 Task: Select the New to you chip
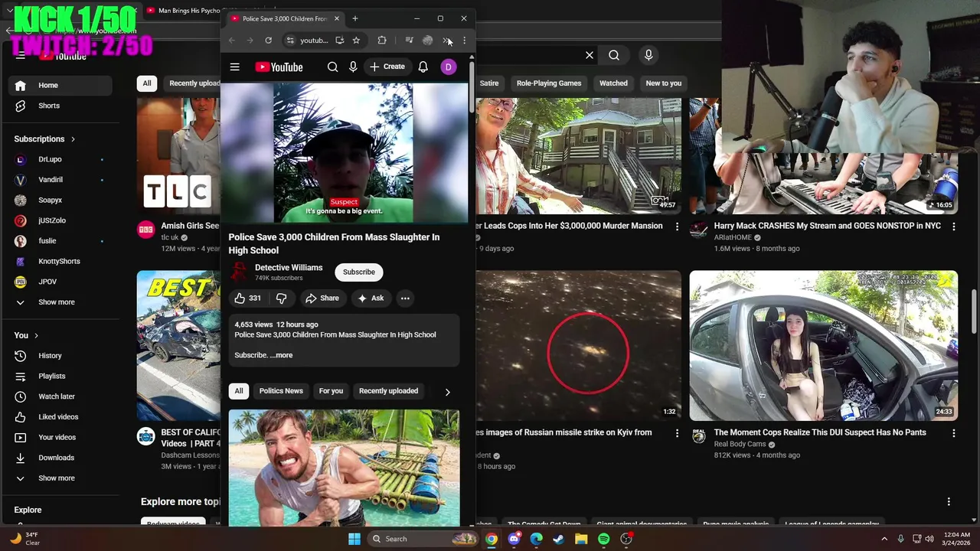coord(664,83)
